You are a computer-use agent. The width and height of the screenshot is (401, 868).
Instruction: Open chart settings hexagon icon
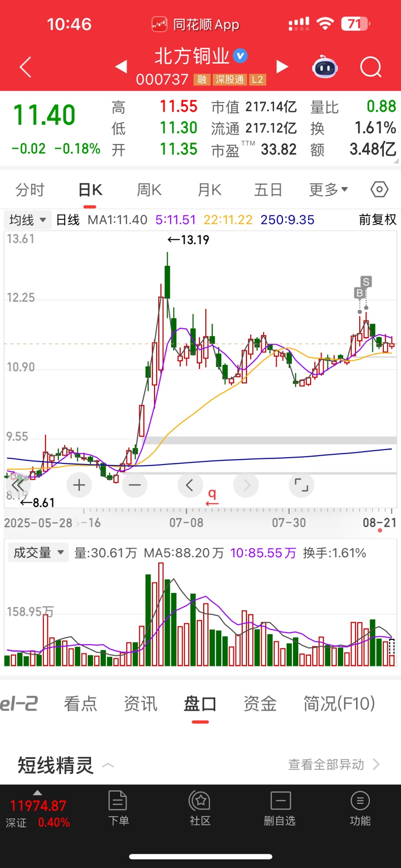(380, 189)
